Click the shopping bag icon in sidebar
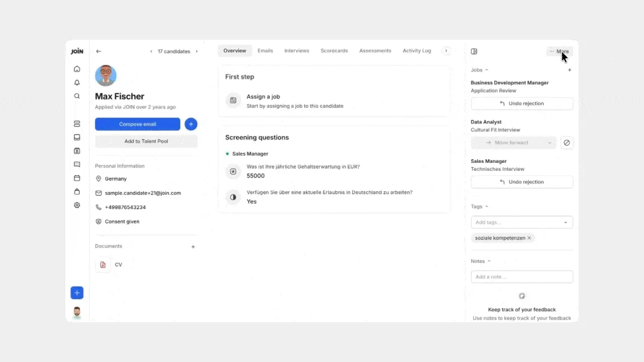 coord(77,192)
